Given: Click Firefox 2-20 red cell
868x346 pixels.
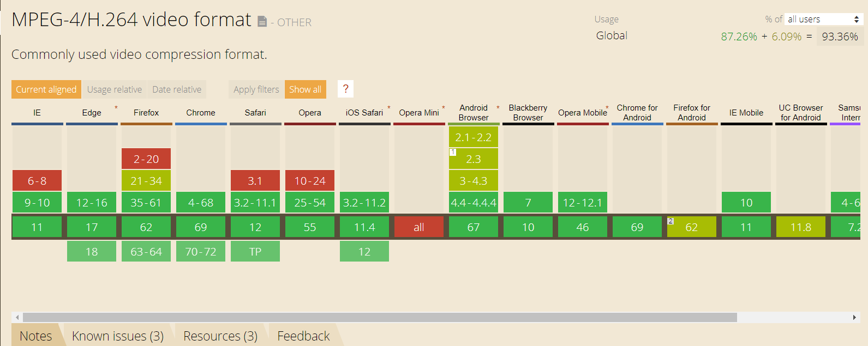Looking at the screenshot, I should tap(146, 159).
